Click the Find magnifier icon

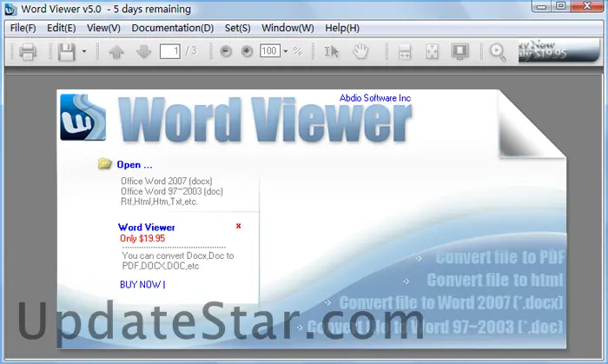tap(498, 52)
